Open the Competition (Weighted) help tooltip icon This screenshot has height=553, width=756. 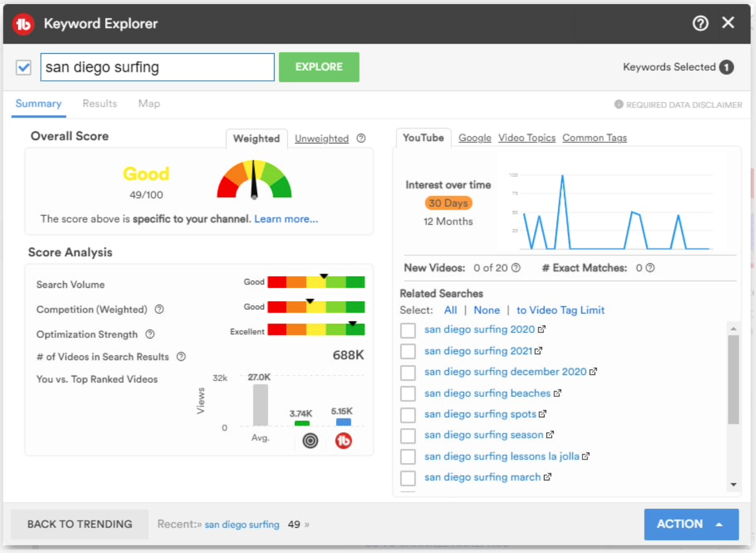[159, 309]
